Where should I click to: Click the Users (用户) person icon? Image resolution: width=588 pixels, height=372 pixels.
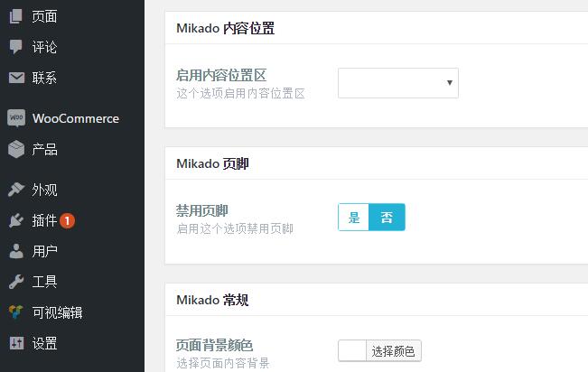[16, 251]
